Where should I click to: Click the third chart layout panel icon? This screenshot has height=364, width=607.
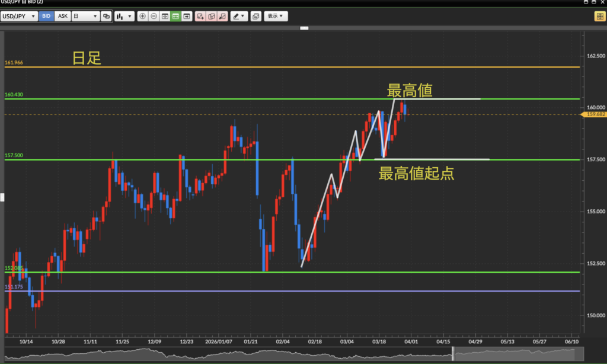[187, 17]
